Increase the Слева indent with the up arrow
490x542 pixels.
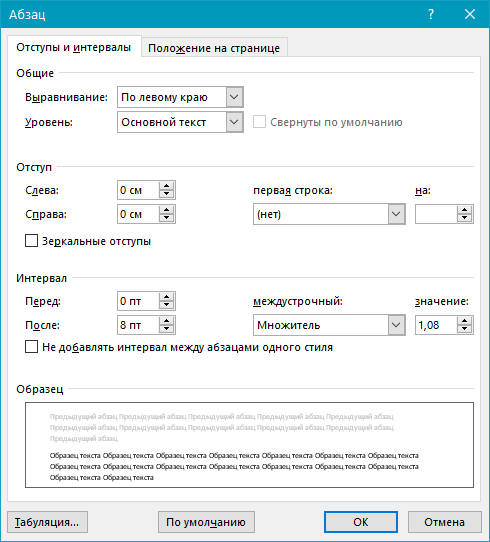click(167, 186)
